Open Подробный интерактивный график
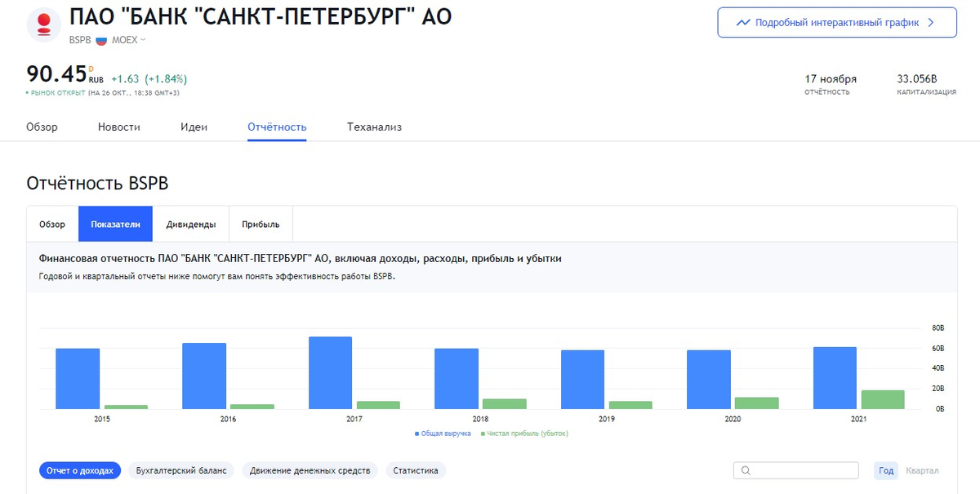Image resolution: width=980 pixels, height=494 pixels. point(837,23)
